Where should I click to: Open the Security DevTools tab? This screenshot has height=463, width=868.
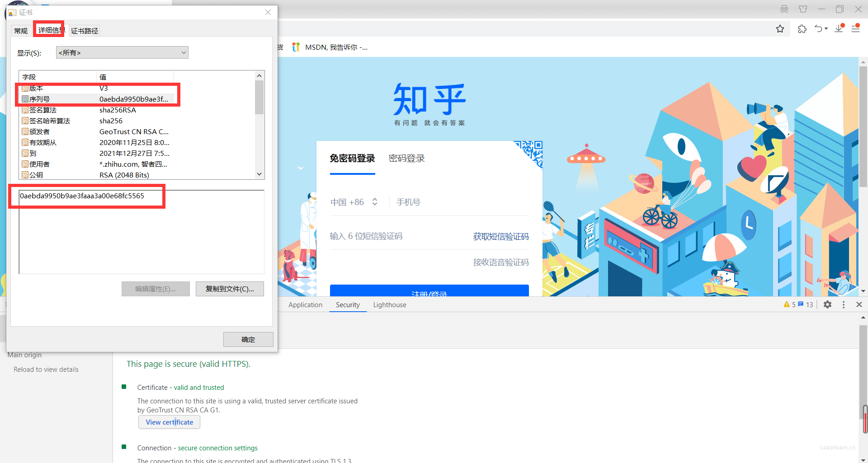(348, 305)
